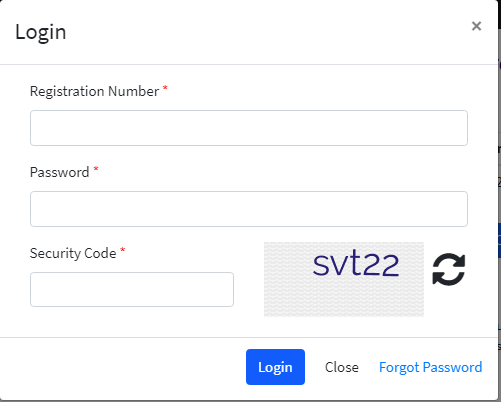The width and height of the screenshot is (501, 402).
Task: Click the red asterisk beside Security Code
Action: click(x=123, y=250)
